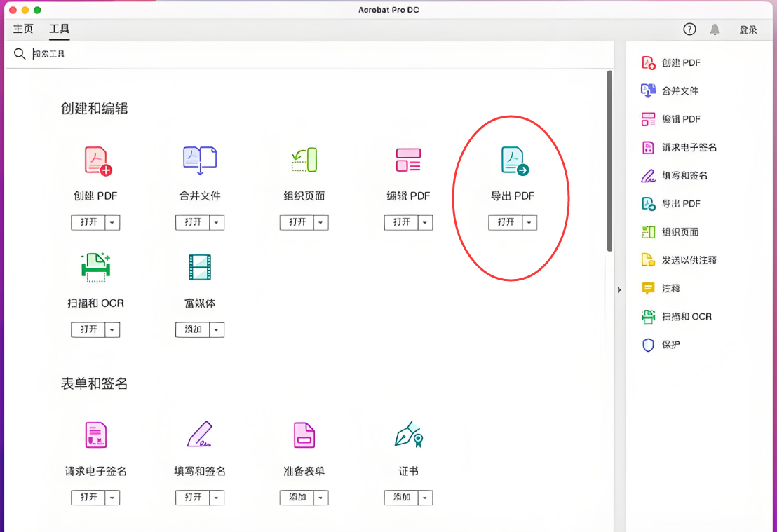The image size is (777, 532).
Task: Click the help question mark icon
Action: 689,29
